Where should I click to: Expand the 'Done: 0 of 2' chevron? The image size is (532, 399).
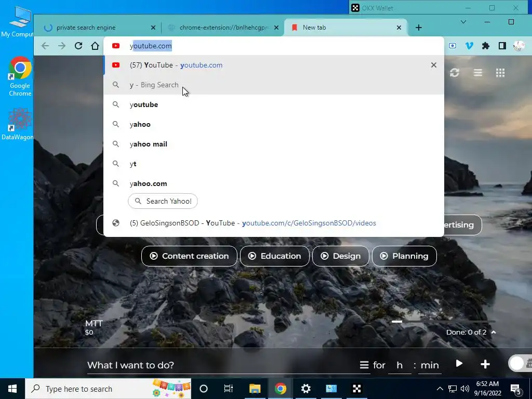click(x=494, y=332)
